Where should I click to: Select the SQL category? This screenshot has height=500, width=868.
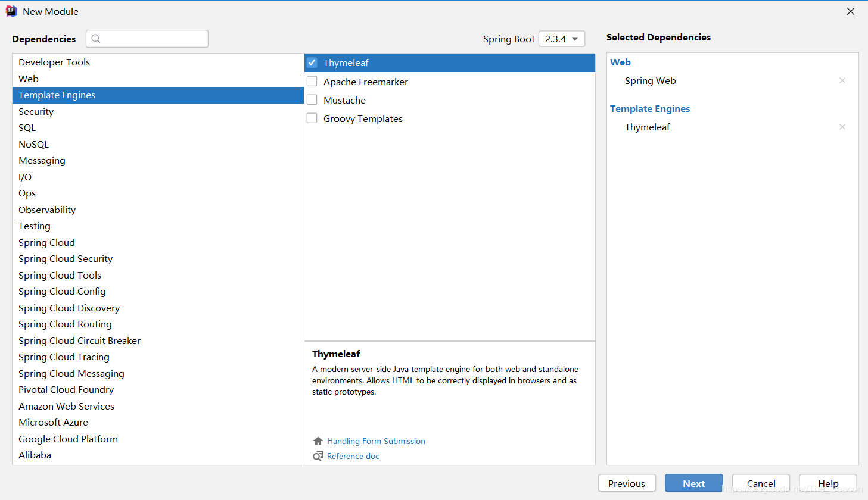(158, 128)
